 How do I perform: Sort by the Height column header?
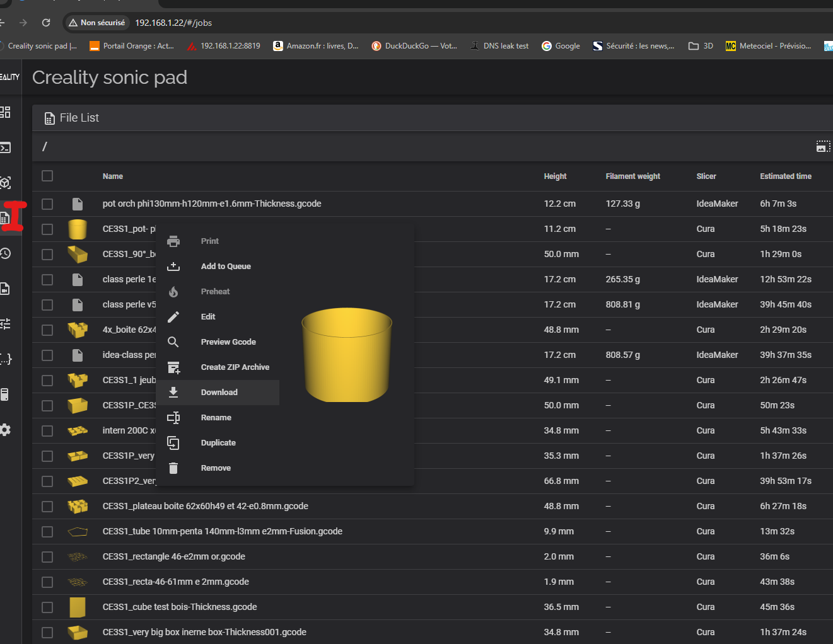click(x=555, y=176)
